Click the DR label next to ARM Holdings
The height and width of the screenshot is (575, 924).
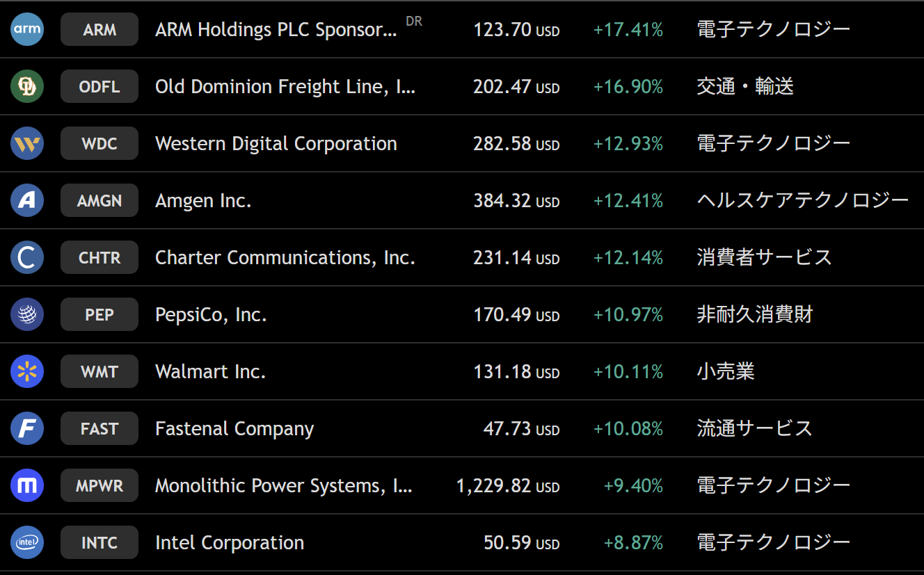[414, 22]
